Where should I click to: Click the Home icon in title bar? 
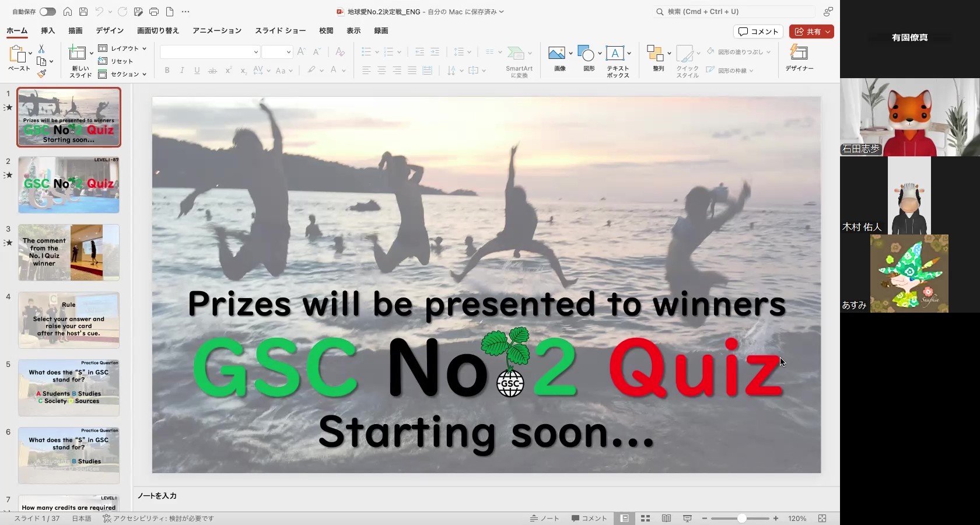(x=68, y=12)
